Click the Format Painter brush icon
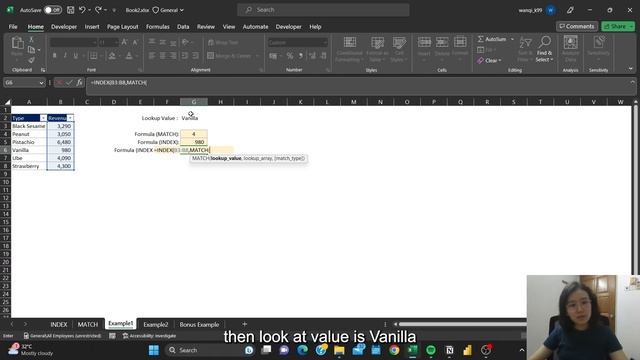 (31, 60)
